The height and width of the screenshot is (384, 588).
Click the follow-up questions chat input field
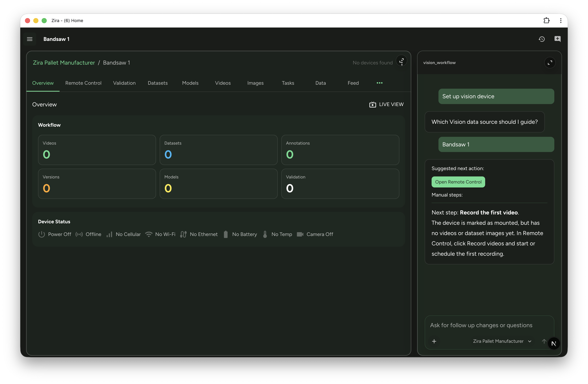click(489, 325)
